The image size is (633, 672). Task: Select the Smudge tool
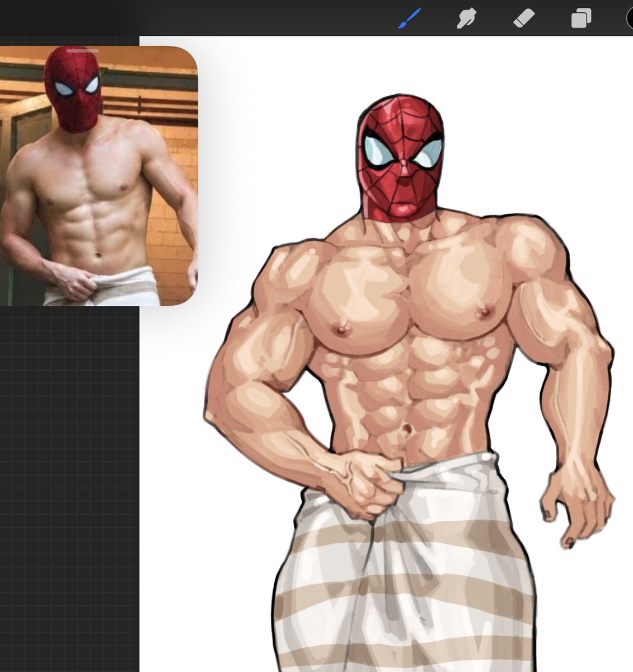point(468,18)
